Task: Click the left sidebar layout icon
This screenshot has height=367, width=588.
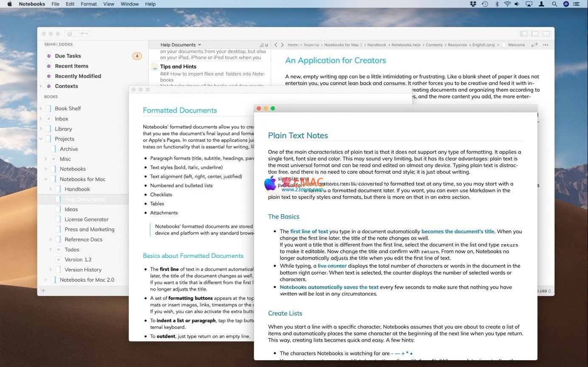Action: click(x=524, y=34)
